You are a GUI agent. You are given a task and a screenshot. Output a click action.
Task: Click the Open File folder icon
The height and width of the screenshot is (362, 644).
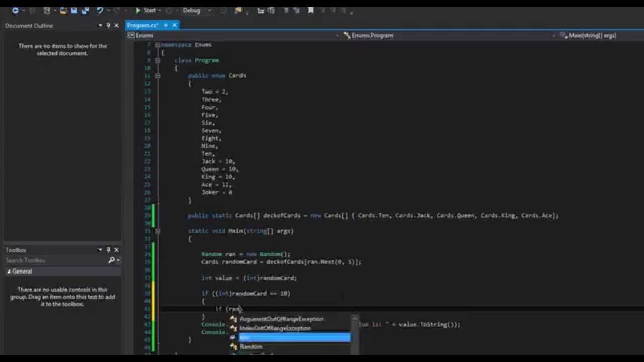click(x=64, y=10)
